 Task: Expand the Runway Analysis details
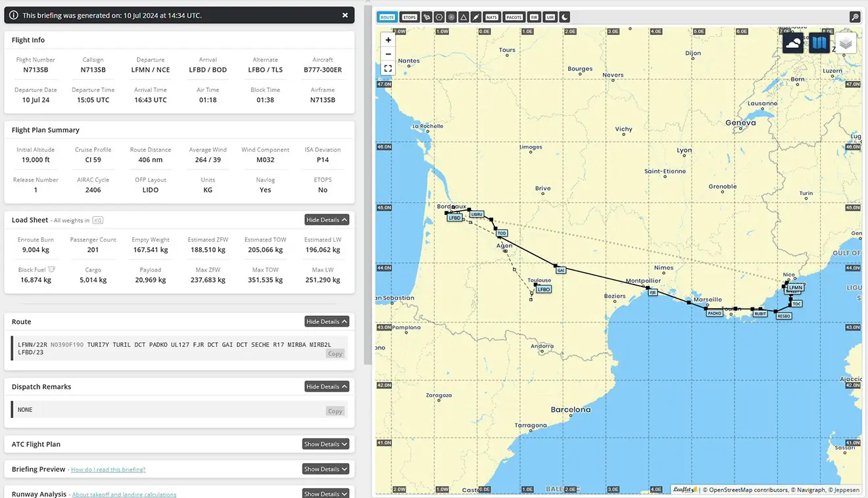tap(325, 493)
